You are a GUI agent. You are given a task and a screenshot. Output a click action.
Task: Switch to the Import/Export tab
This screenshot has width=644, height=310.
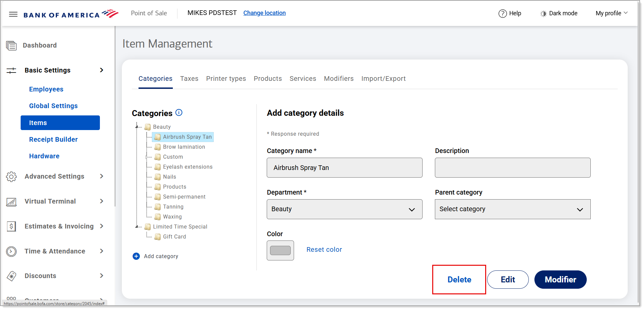click(x=383, y=79)
